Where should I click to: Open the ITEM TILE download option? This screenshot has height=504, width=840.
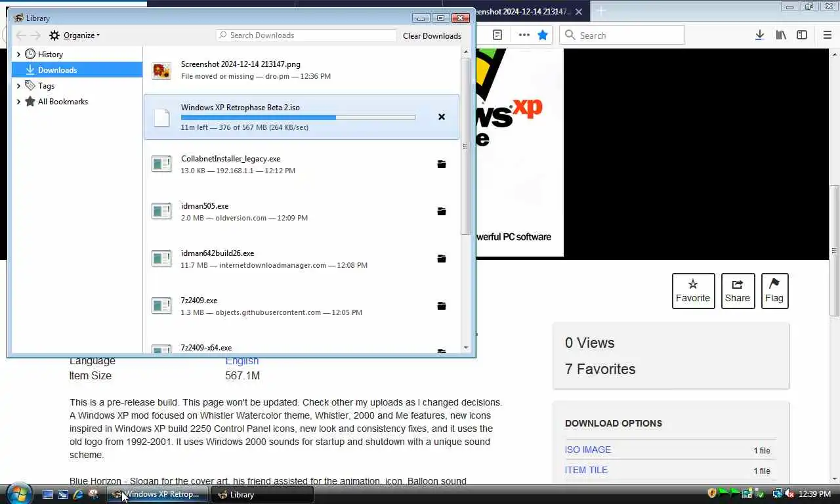coord(586,471)
